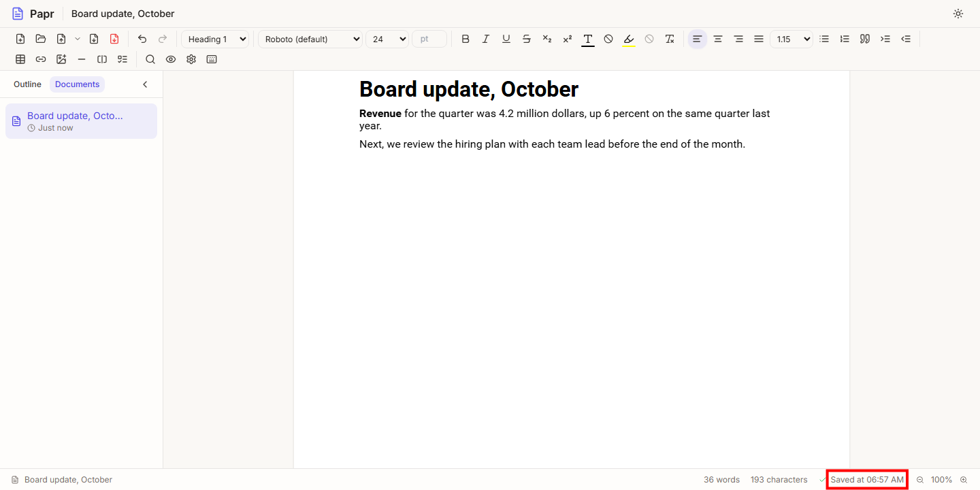This screenshot has width=980, height=490.
Task: Click the 193 characters count
Action: 779,480
